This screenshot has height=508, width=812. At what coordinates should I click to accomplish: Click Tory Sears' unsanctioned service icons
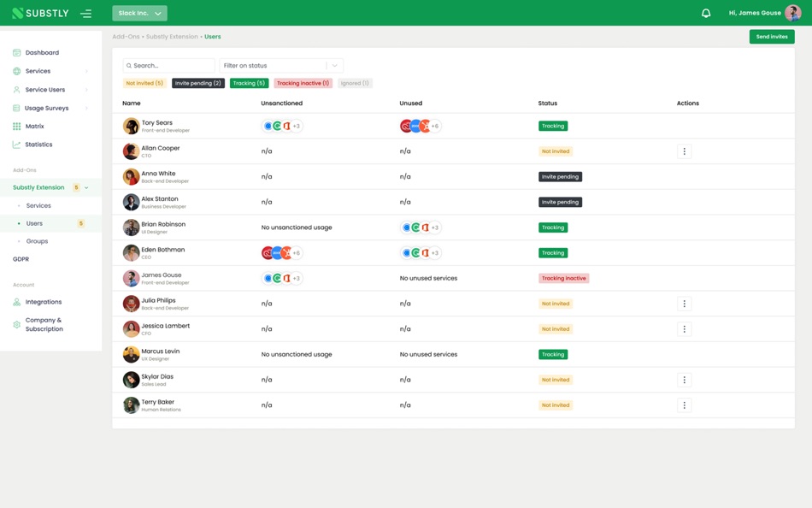coord(282,126)
